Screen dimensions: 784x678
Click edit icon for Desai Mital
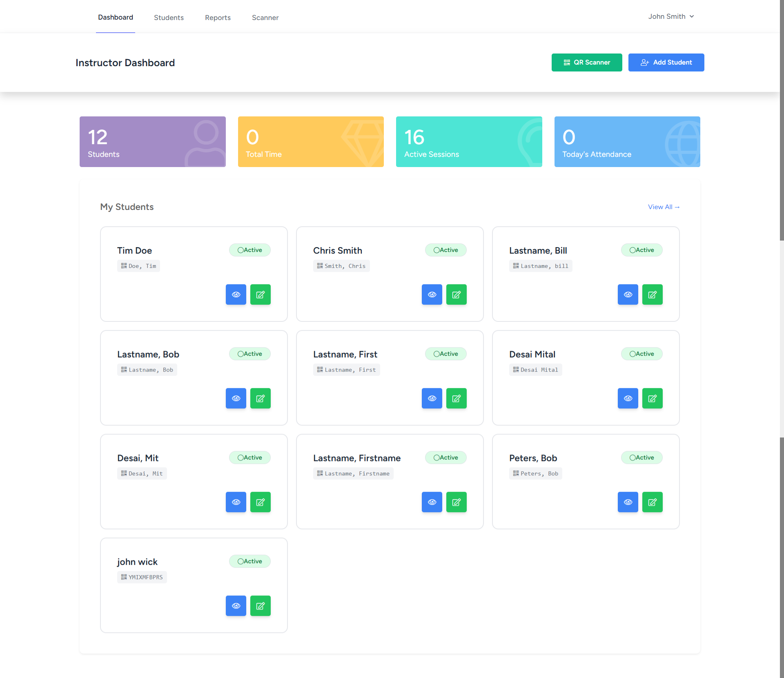[652, 398]
